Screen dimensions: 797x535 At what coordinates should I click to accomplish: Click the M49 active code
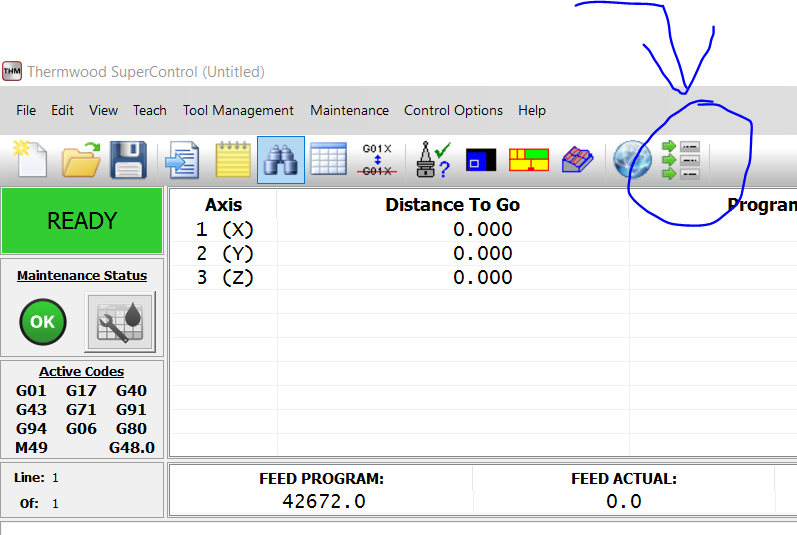(31, 448)
